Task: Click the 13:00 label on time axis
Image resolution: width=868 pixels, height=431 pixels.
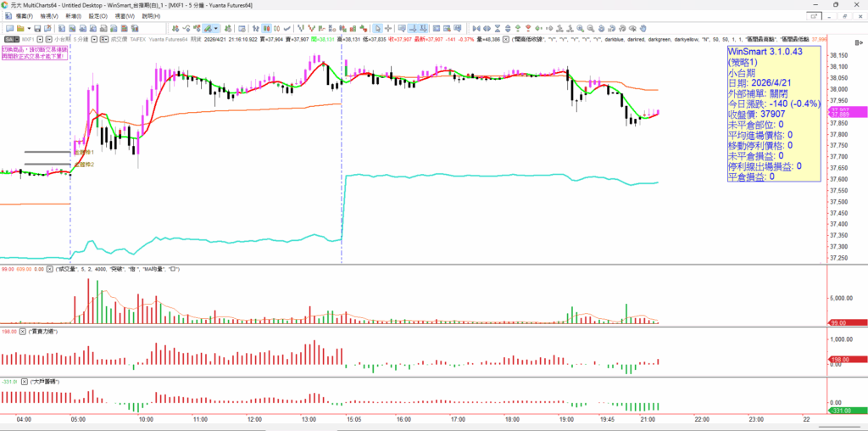Action: 307,419
